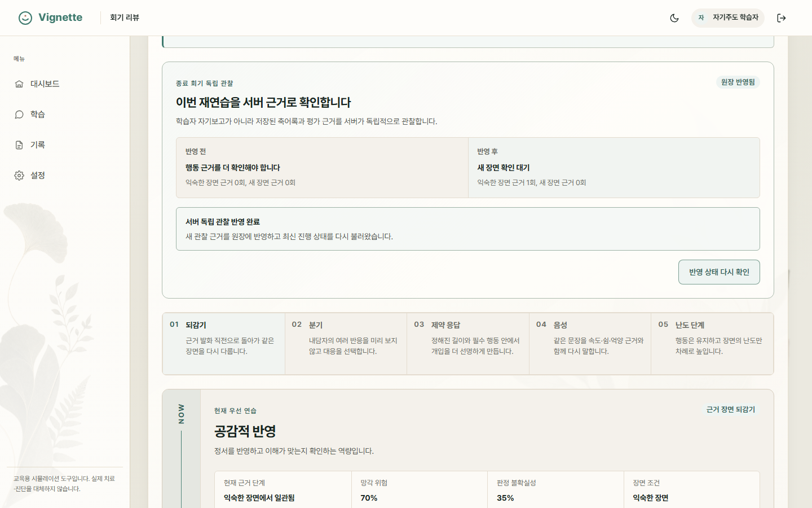Click the logout arrow icon
The height and width of the screenshot is (508, 812).
[782, 18]
